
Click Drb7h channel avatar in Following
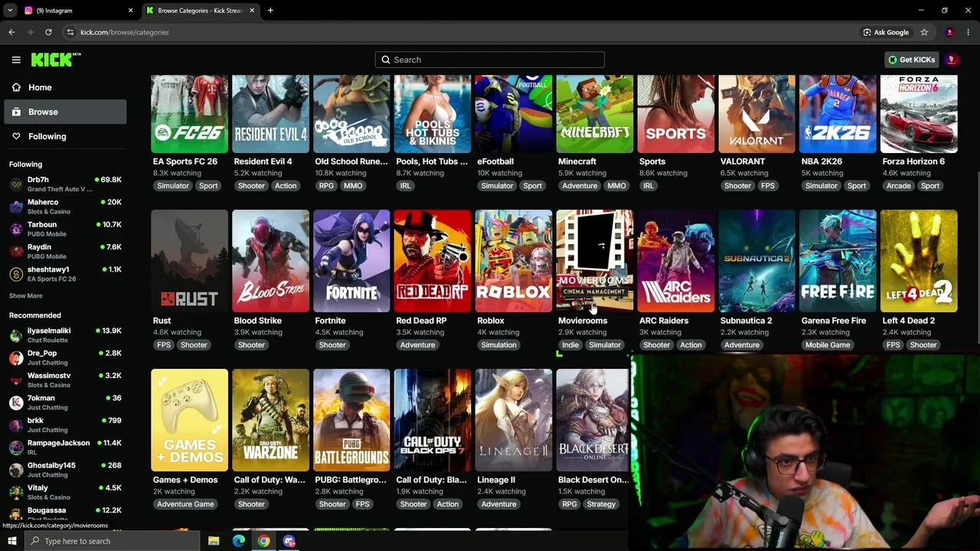click(x=16, y=184)
